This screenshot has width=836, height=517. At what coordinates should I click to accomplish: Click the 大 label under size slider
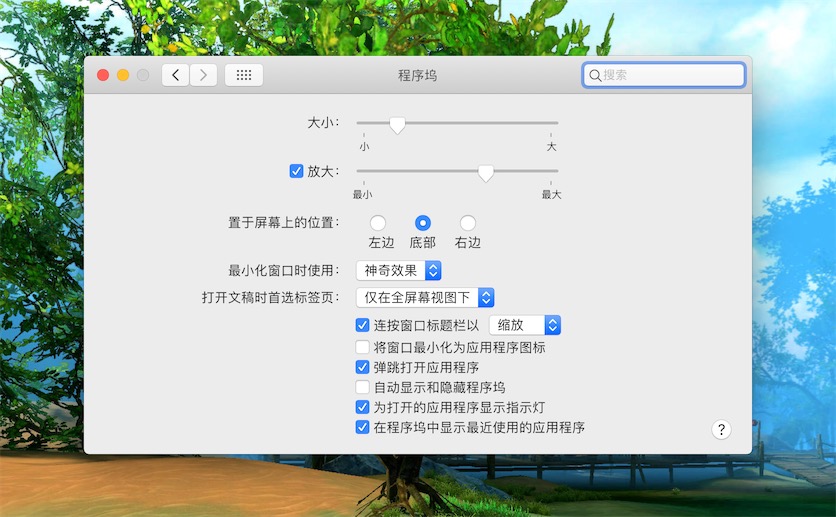(551, 147)
